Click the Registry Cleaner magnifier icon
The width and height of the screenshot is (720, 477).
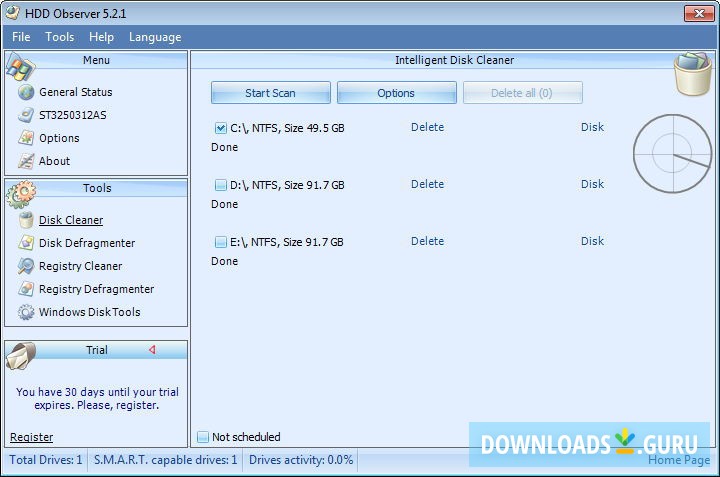click(26, 266)
